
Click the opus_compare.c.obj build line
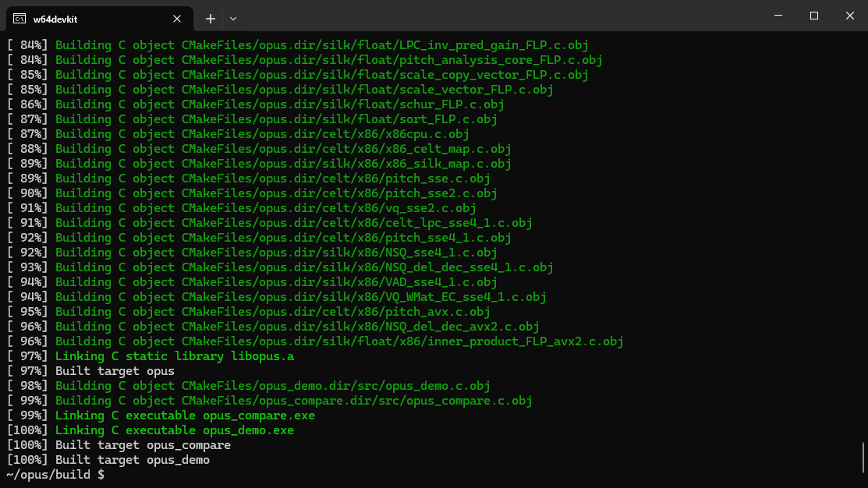(x=270, y=401)
